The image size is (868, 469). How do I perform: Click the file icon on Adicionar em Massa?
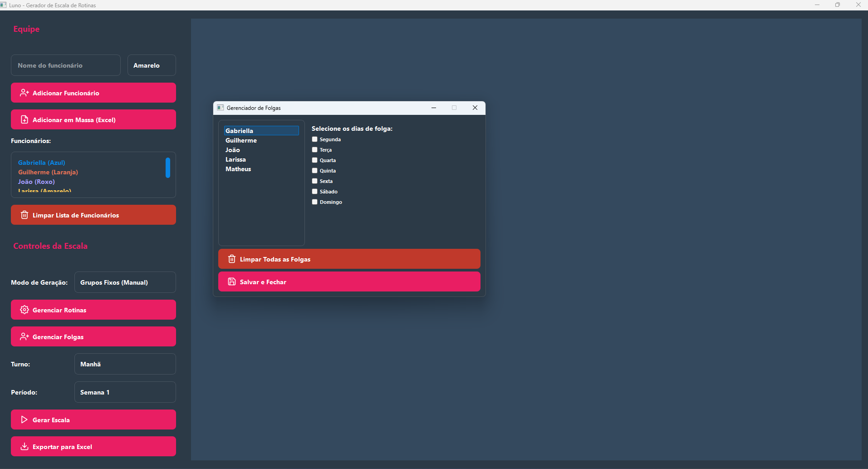(x=25, y=120)
